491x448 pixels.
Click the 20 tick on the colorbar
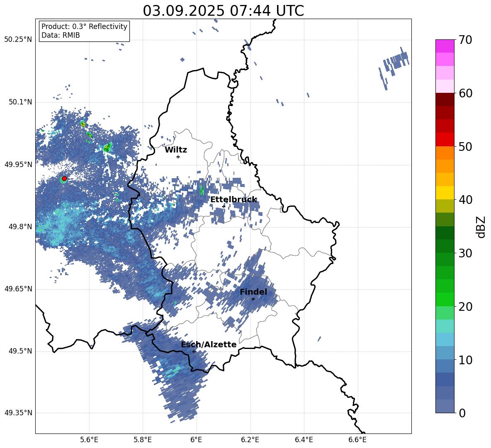(x=465, y=307)
